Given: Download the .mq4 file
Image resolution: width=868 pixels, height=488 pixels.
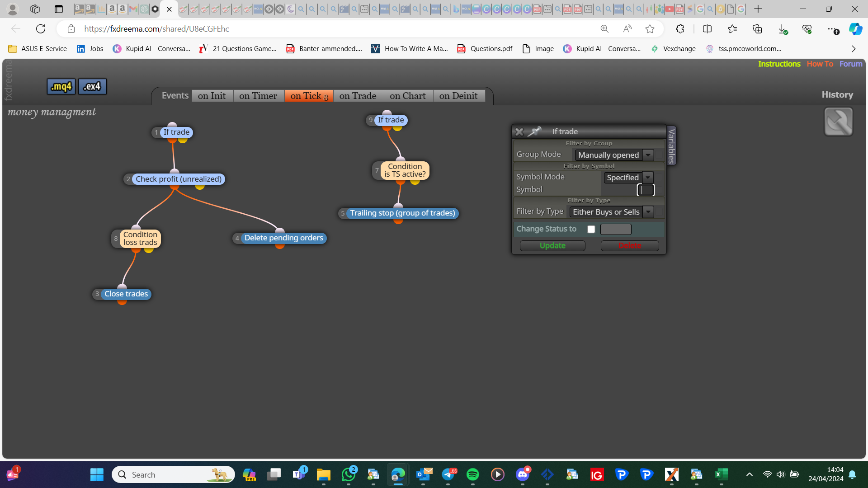Looking at the screenshot, I should 61,86.
